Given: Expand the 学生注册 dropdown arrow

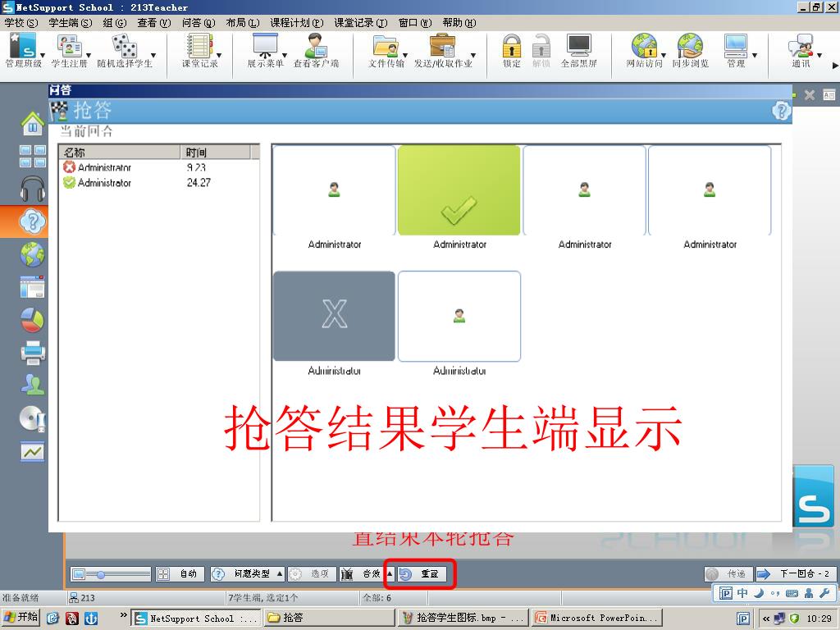Looking at the screenshot, I should click(89, 56).
